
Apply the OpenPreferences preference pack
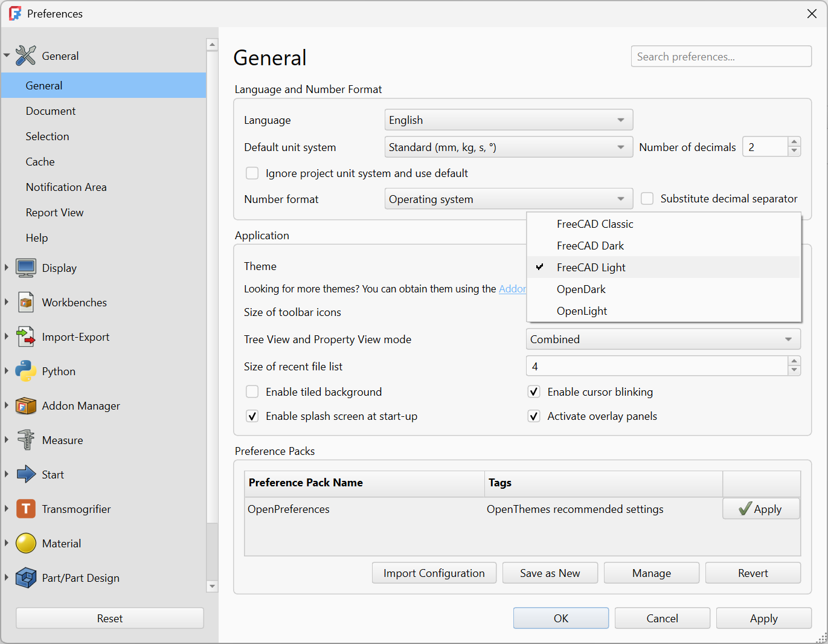[761, 509]
